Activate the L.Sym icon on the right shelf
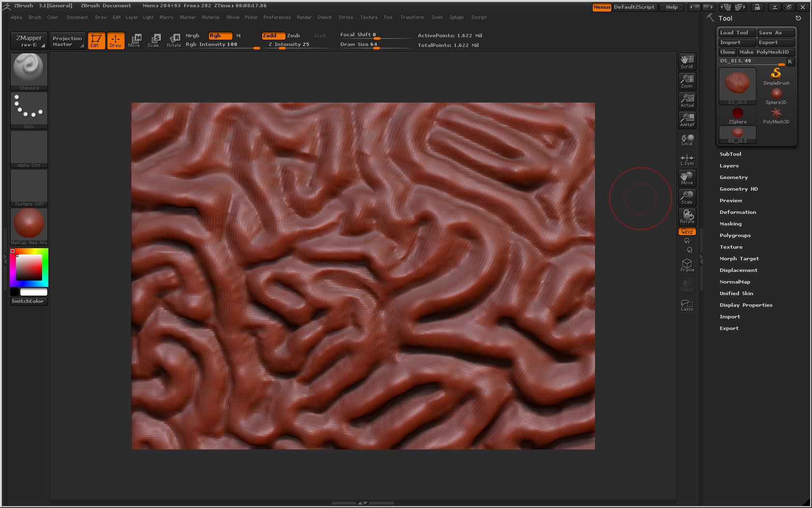This screenshot has height=508, width=812. click(x=687, y=158)
